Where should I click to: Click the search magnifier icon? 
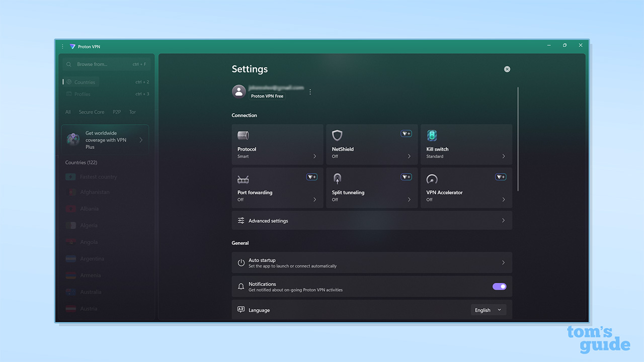tap(69, 64)
